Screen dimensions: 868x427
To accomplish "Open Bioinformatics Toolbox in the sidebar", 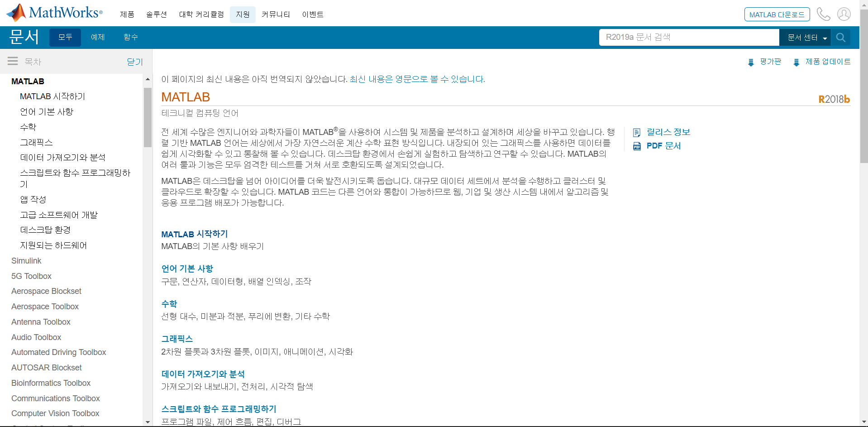I will coord(51,383).
